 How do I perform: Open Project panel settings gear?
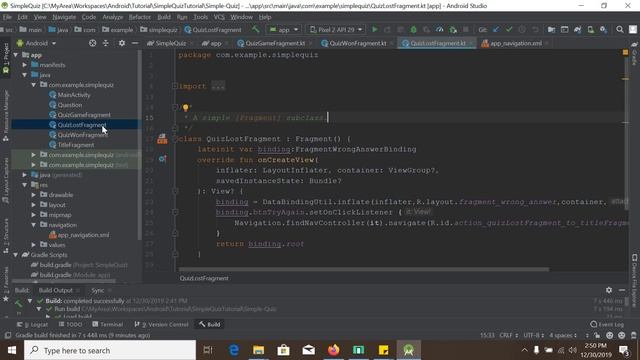(122, 43)
